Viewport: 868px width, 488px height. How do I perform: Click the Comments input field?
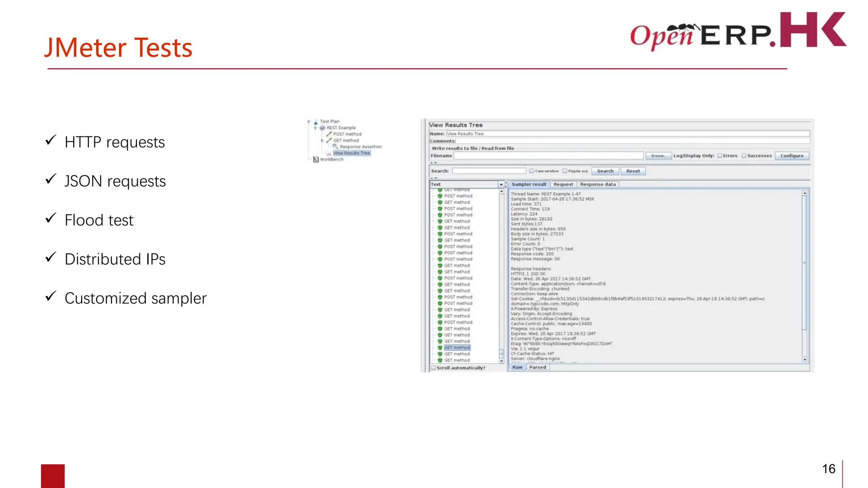click(633, 141)
